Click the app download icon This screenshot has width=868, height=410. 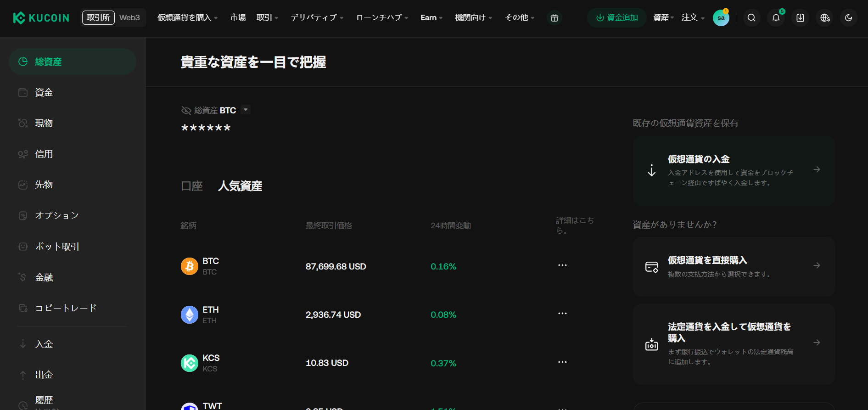tap(800, 18)
